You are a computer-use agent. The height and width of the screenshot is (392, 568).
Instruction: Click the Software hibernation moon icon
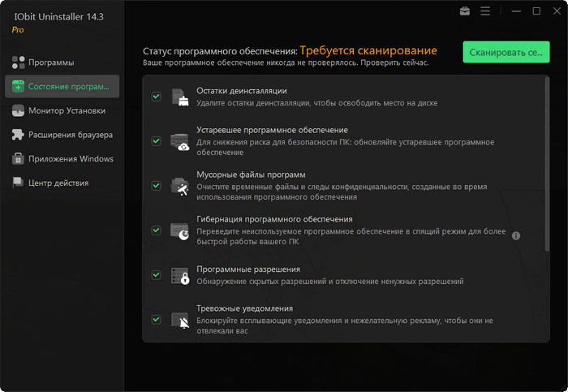tap(180, 230)
